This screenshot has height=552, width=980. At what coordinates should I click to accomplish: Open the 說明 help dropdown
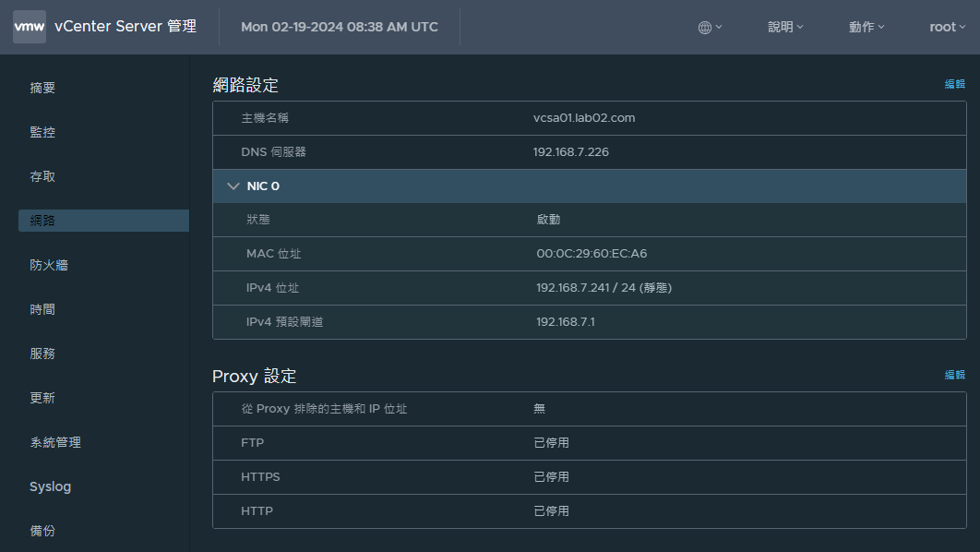click(785, 27)
